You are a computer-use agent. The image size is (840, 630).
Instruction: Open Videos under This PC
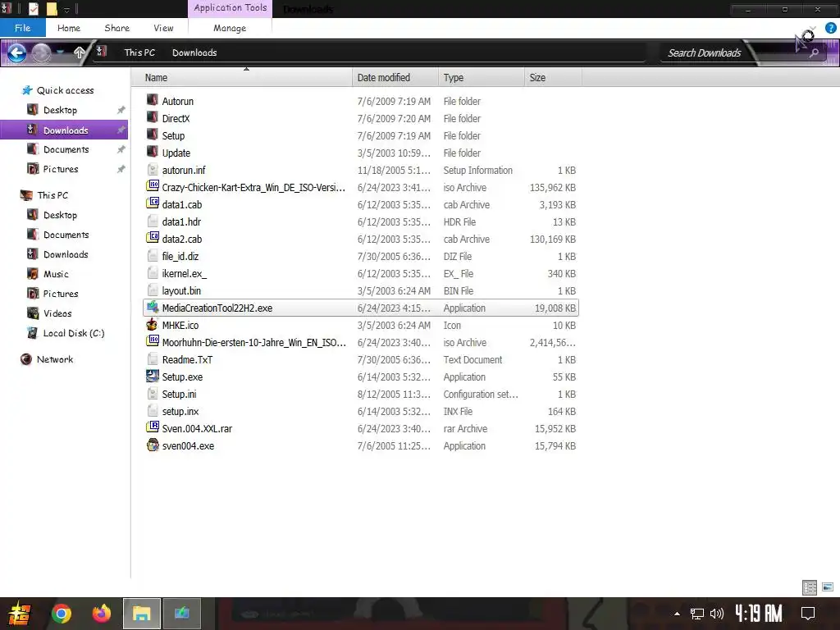57,313
